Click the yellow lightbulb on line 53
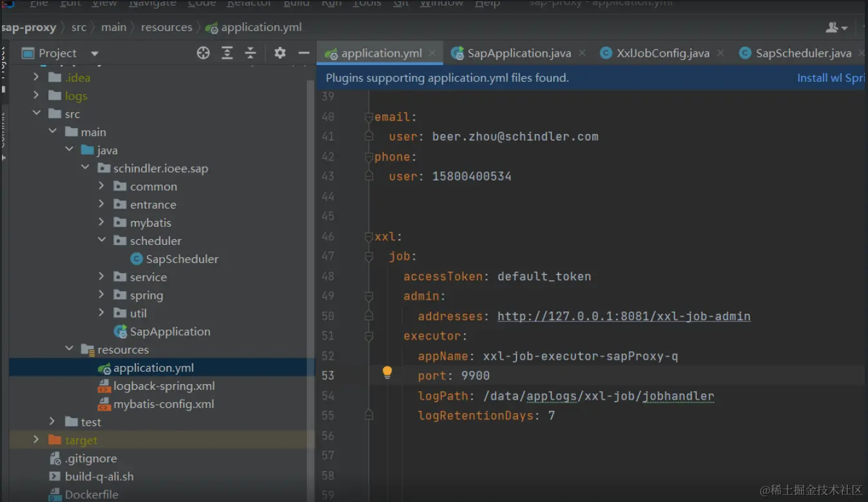 [387, 372]
